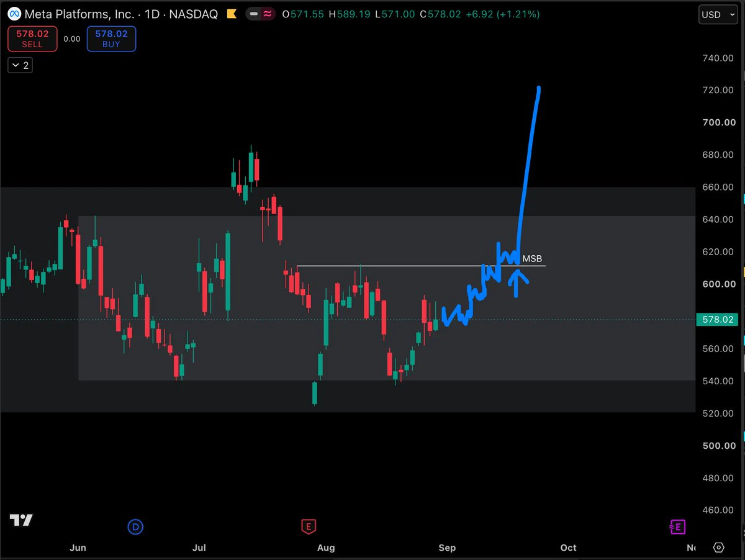
Task: Click the Meta logo symbol icon
Action: [x=14, y=14]
